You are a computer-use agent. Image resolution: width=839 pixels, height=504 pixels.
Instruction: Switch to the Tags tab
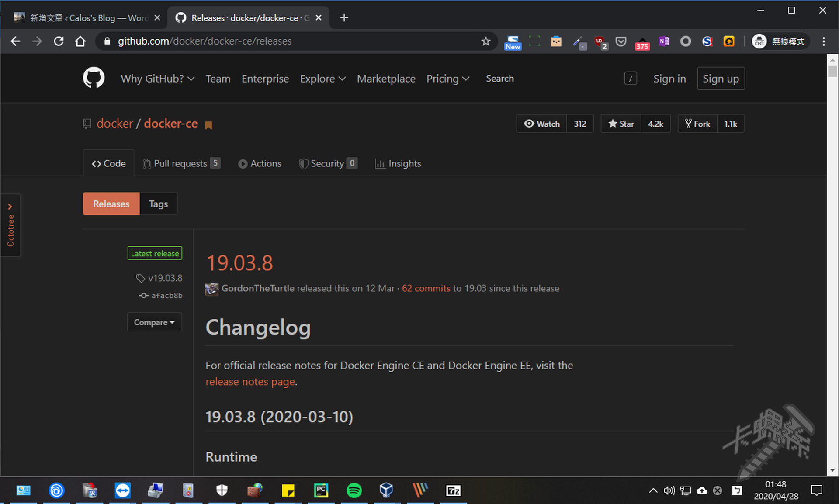(x=158, y=204)
